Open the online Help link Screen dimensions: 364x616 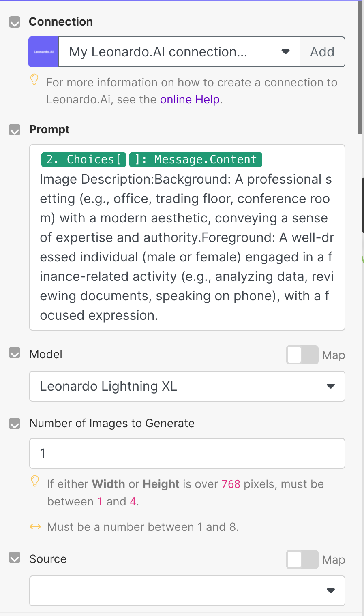[190, 99]
